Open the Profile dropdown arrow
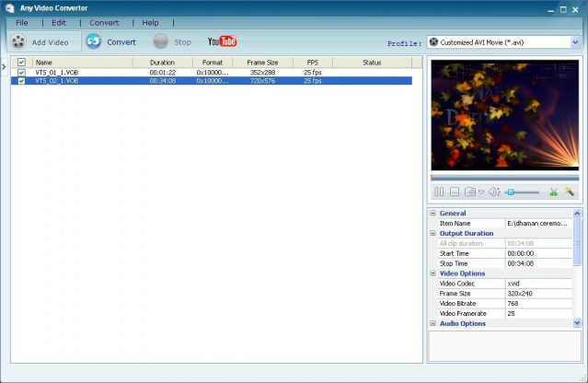588x383 pixels. coord(575,42)
